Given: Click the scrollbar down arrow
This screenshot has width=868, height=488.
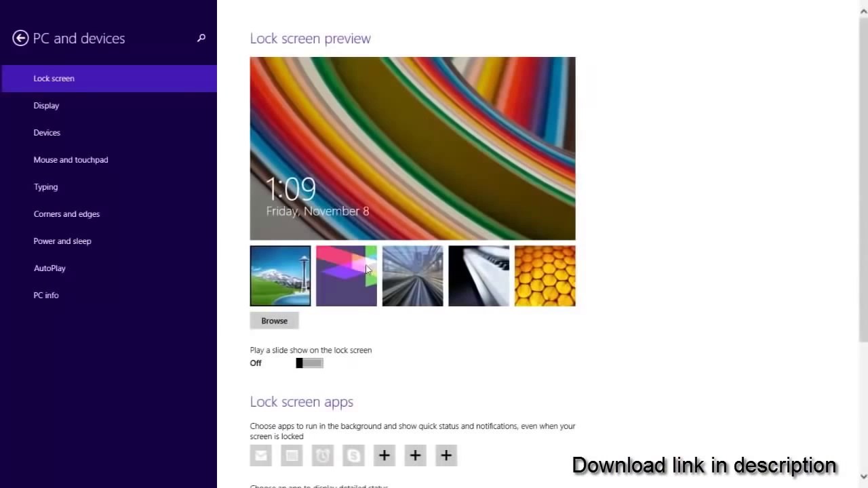Looking at the screenshot, I should (x=863, y=476).
